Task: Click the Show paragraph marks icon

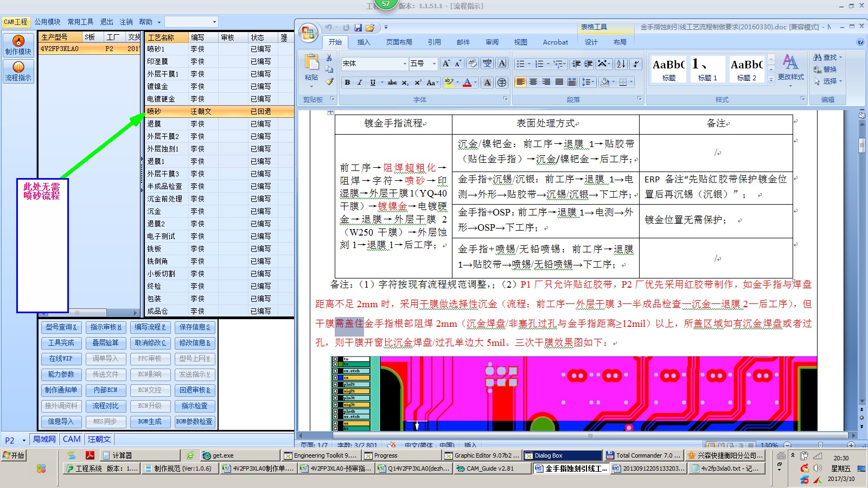Action: point(636,64)
